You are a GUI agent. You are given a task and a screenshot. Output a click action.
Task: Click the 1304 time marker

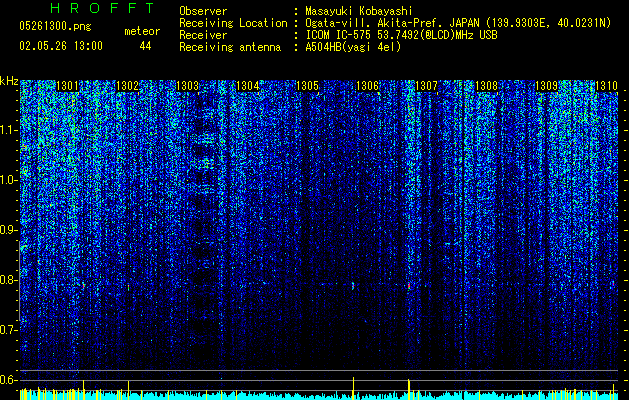pyautogui.click(x=248, y=86)
